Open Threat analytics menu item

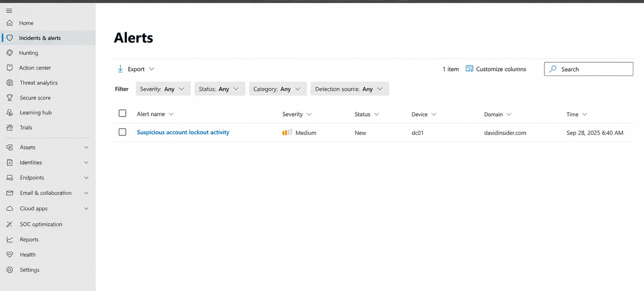[x=48, y=83]
